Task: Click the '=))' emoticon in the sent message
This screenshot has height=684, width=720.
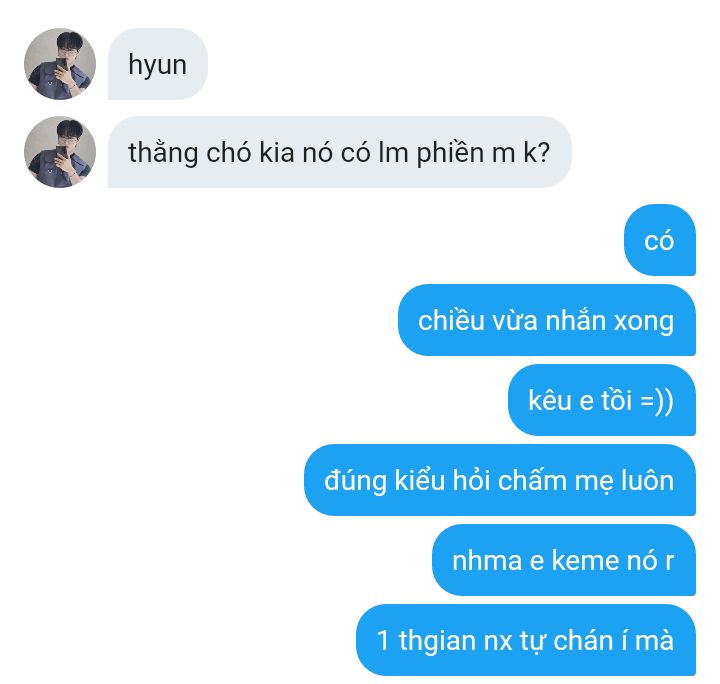Action: click(657, 401)
